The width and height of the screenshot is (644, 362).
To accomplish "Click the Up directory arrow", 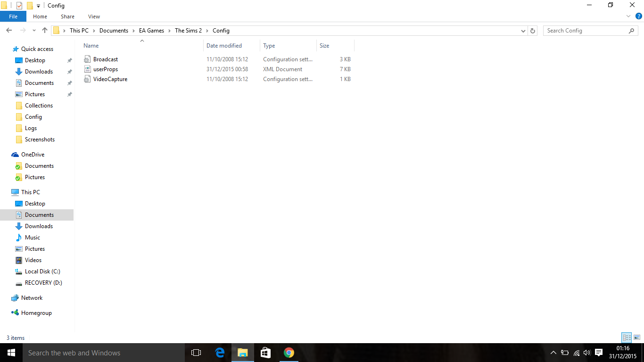I will click(45, 31).
